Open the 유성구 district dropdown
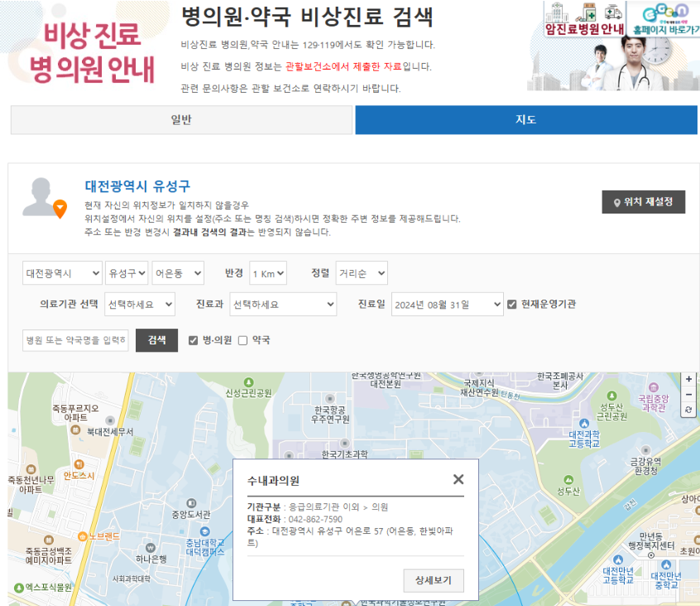This screenshot has width=700, height=606. click(127, 273)
